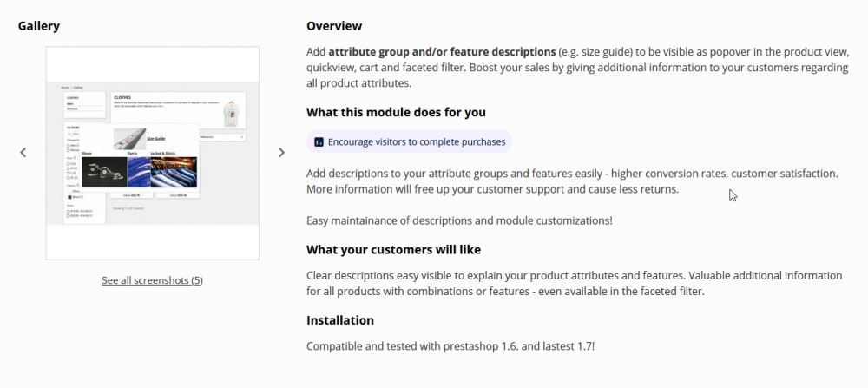Click the Gallery section heading
The width and height of the screenshot is (868, 388).
[x=39, y=26]
